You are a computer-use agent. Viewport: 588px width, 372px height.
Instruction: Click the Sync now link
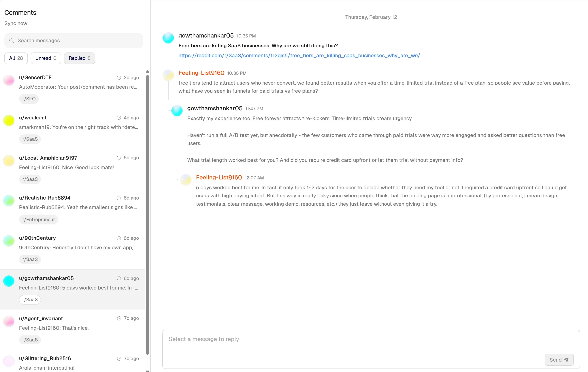coord(16,23)
